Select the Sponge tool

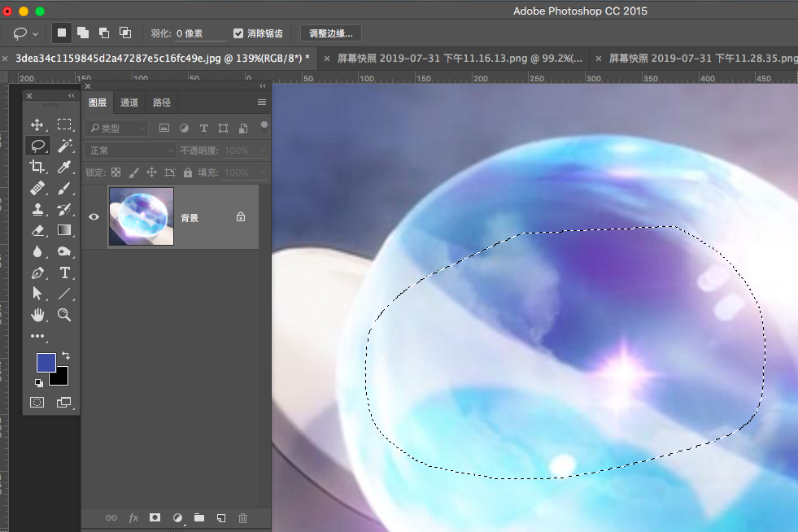[x=64, y=251]
